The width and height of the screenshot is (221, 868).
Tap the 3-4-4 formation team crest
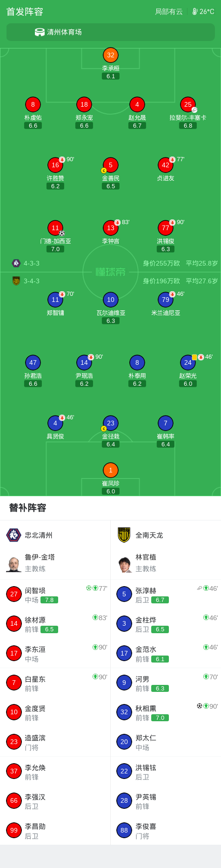tap(16, 281)
